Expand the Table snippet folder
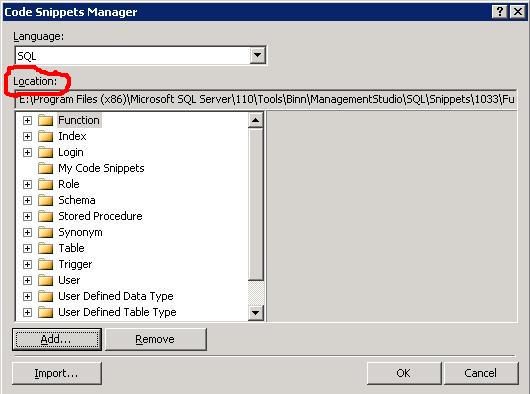Screen dimensions: 530x394 (27, 248)
